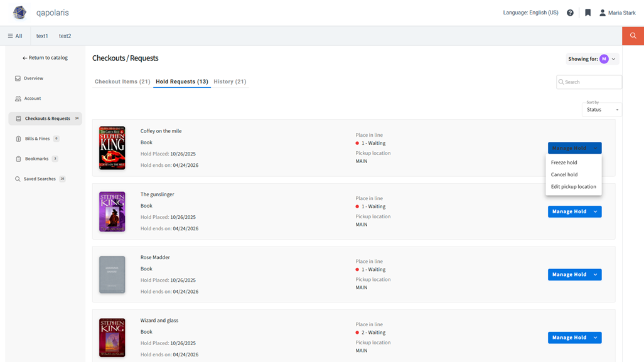Click the orange search magnifier button
Viewport: 644px width, 362px height.
(x=633, y=36)
